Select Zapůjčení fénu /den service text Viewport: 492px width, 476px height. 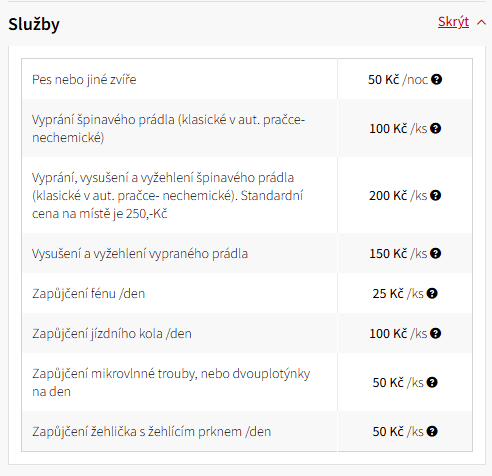pos(89,294)
